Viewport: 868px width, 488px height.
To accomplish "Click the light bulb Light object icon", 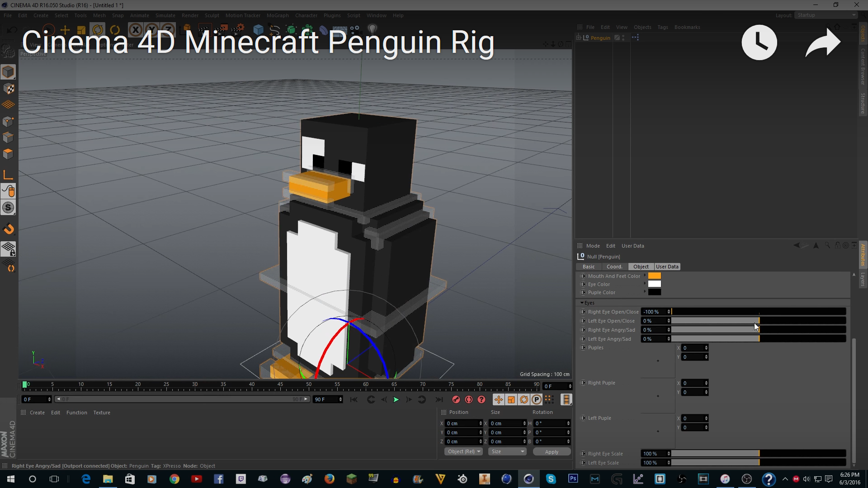I will [x=372, y=29].
